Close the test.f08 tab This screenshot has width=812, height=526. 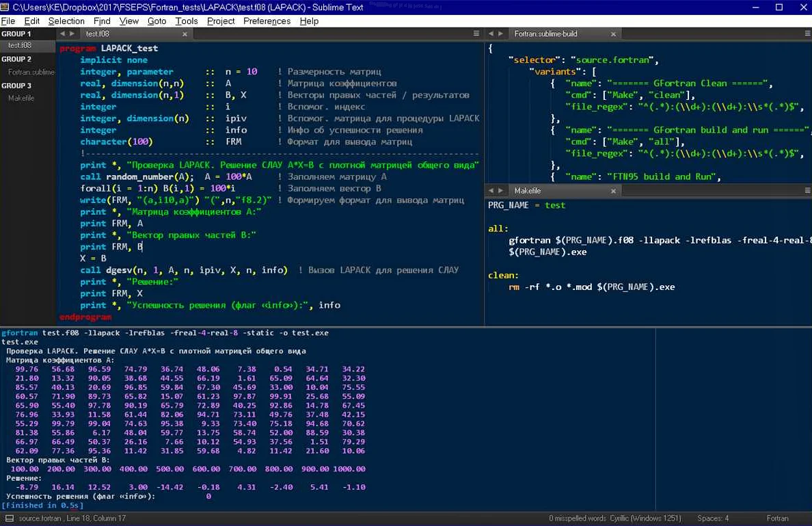point(184,34)
